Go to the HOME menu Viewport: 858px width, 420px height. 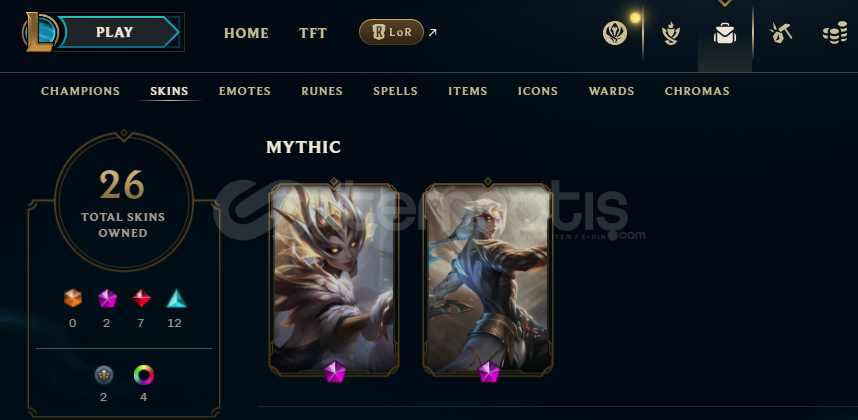point(246,33)
